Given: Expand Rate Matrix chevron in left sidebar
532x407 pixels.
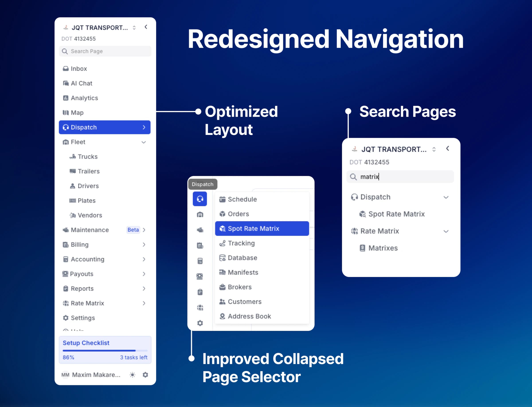Looking at the screenshot, I should tap(144, 303).
